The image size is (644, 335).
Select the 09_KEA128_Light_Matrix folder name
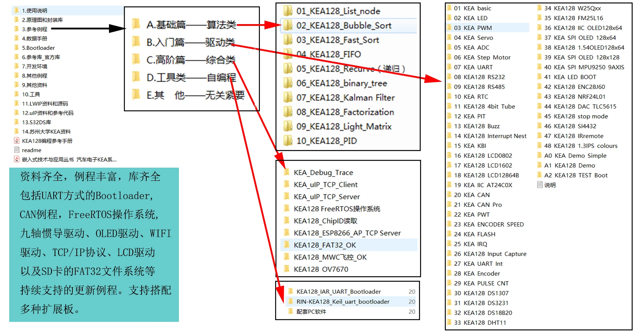344,127
